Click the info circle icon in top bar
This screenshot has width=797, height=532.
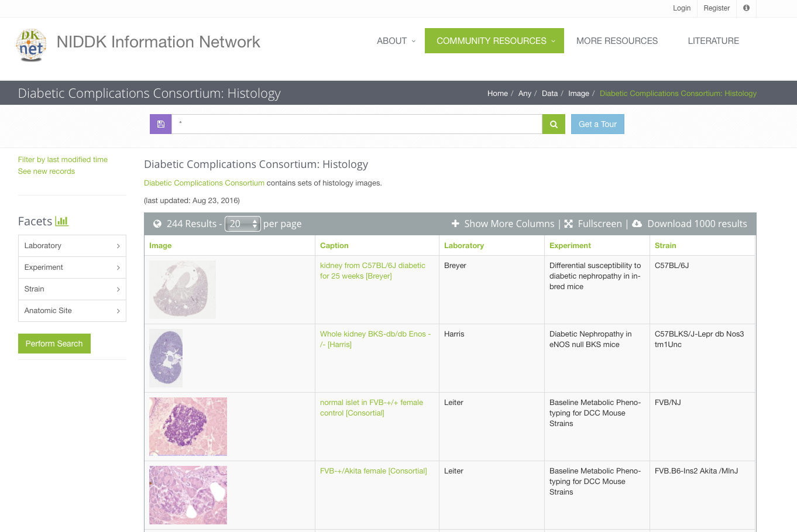click(746, 8)
